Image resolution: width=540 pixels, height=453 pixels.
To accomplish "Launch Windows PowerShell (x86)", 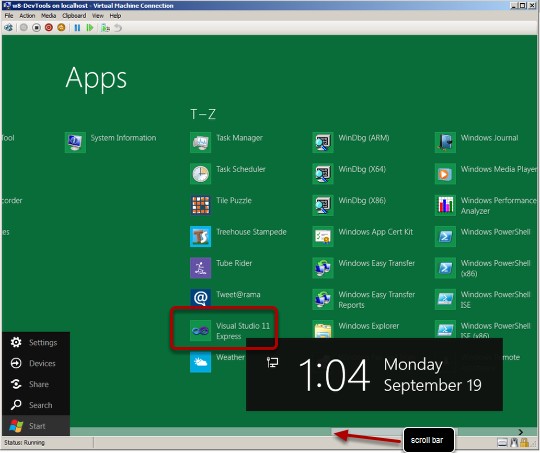I will click(x=483, y=268).
